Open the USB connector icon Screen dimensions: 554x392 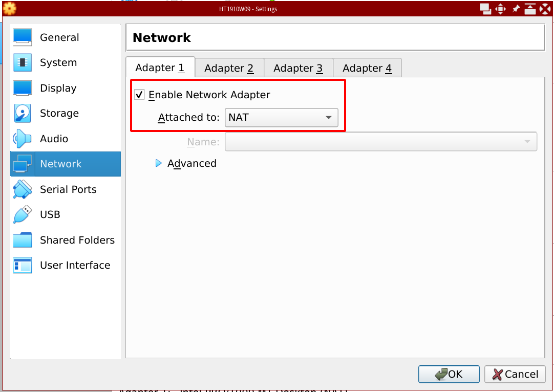23,214
